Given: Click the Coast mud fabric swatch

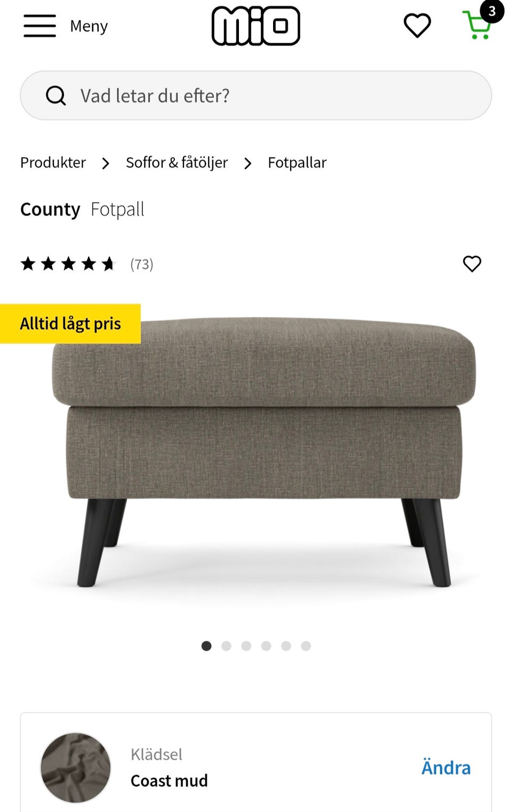Looking at the screenshot, I should 76,768.
